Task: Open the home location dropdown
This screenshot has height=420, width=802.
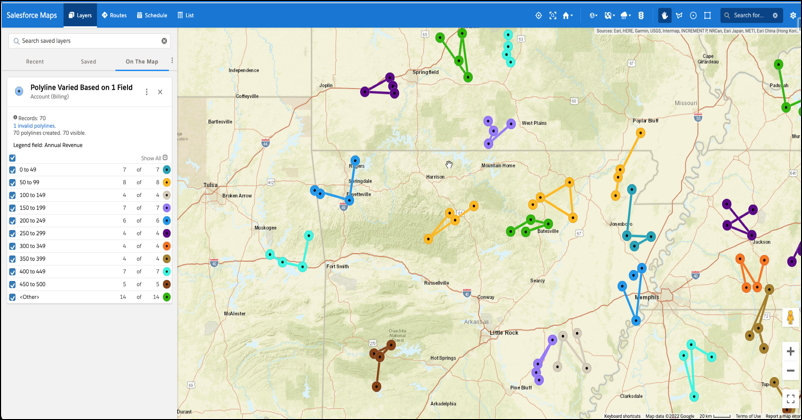Action: pos(567,15)
